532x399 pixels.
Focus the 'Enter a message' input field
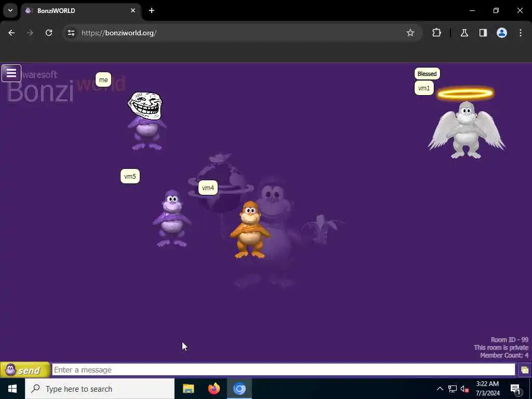pos(284,370)
